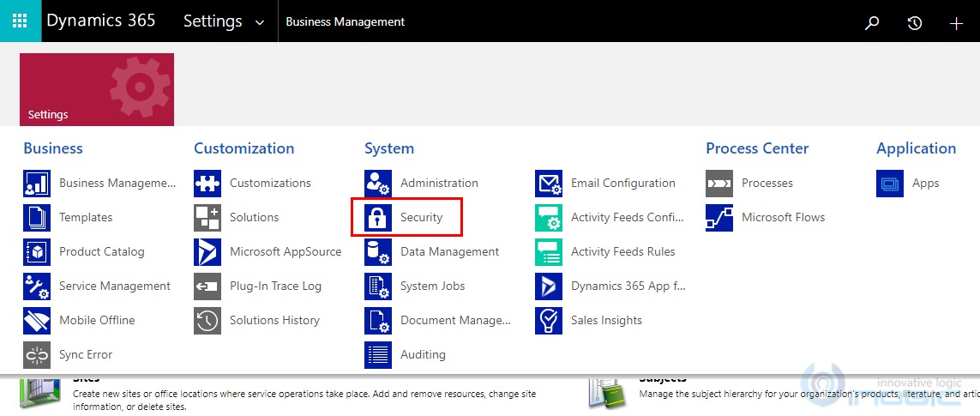Select the Sync Error icon
The image size is (980, 416).
click(37, 355)
